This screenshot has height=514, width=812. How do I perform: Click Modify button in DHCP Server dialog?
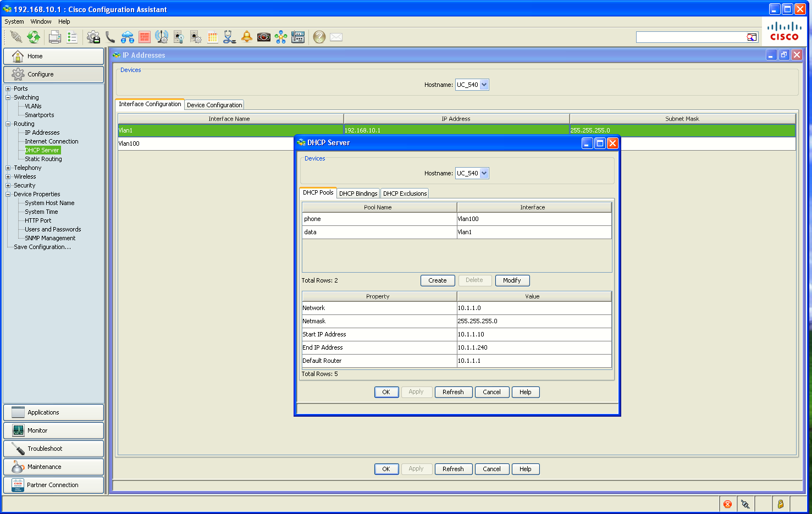(x=512, y=280)
